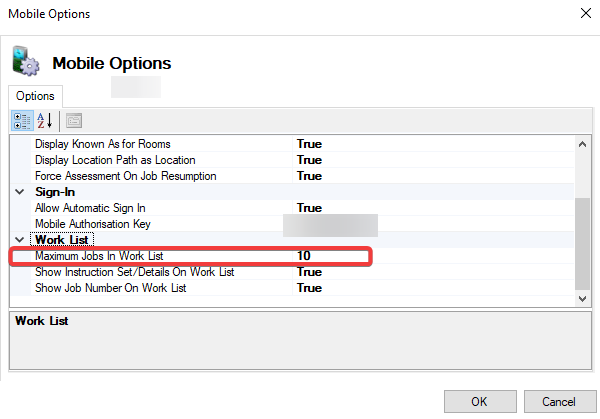Toggle Display Known As for Rooms value
Viewport: 600px width, 419px height.
click(x=308, y=144)
